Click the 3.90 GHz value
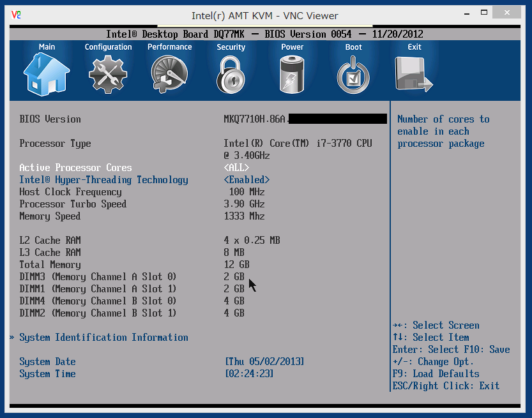This screenshot has width=532, height=418. tap(244, 204)
